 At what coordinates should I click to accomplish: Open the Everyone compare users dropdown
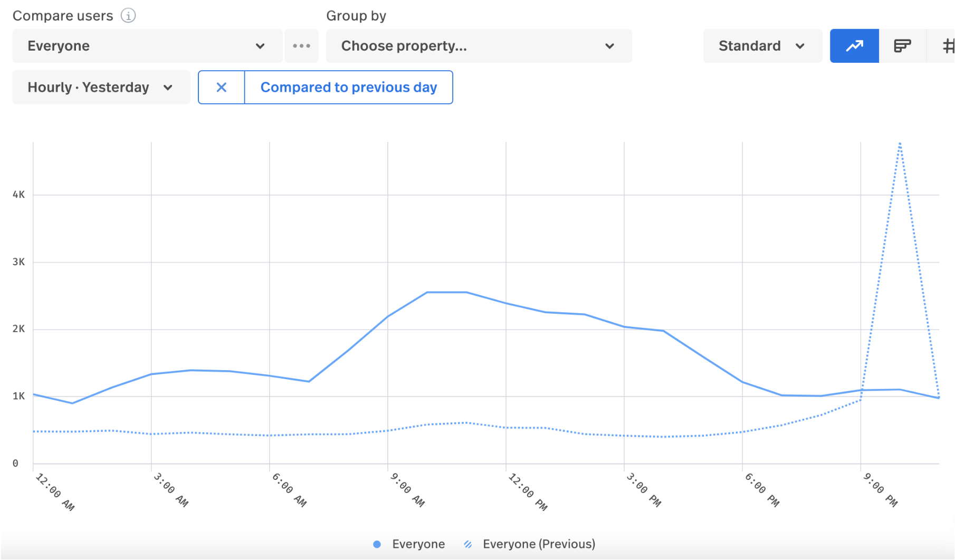(147, 46)
